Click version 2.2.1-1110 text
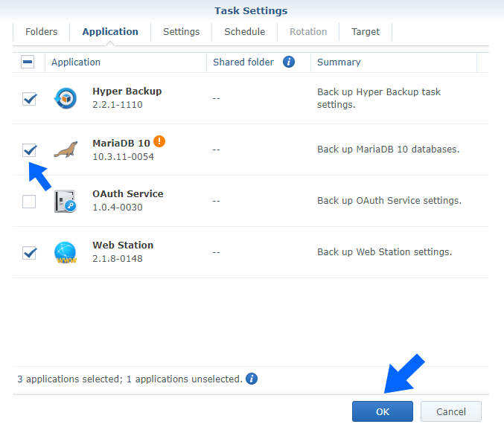Screen dimensions: 504x427 pos(118,105)
